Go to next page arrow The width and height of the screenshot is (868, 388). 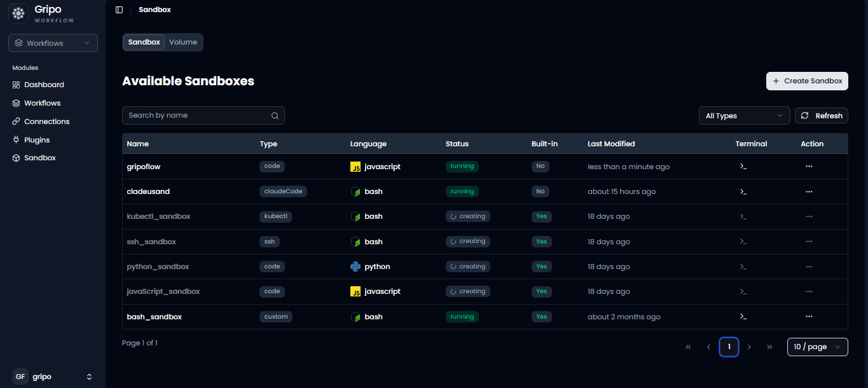pyautogui.click(x=749, y=347)
